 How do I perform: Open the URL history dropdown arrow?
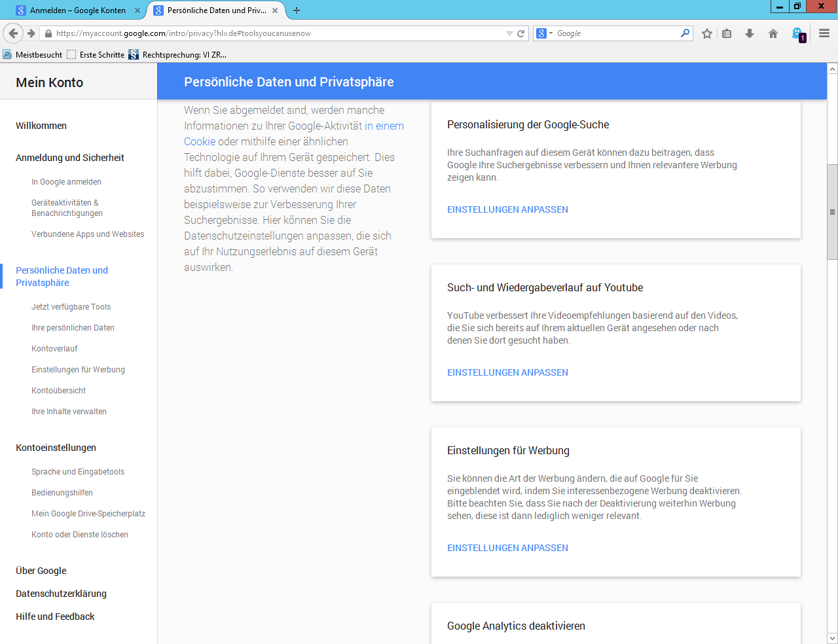coord(509,33)
